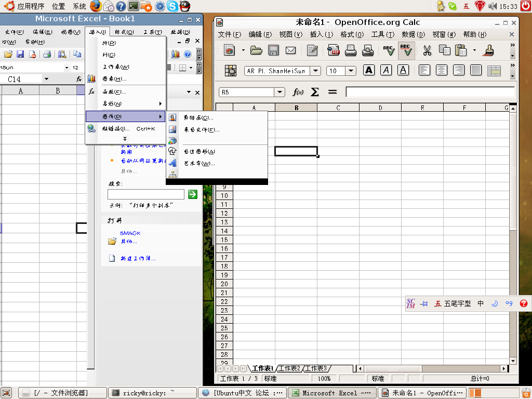Open the Calc 插入(I) menu
The width and height of the screenshot is (532, 399).
tap(321, 34)
